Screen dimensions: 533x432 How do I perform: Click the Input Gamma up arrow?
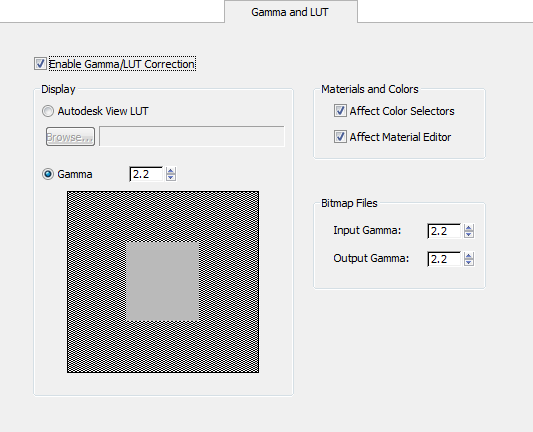point(469,227)
